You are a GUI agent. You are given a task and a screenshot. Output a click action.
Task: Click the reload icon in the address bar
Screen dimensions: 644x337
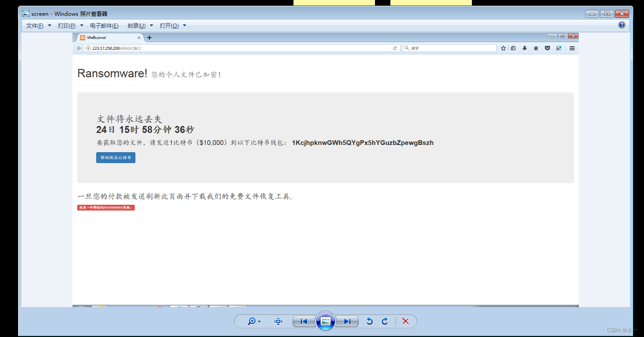point(395,48)
